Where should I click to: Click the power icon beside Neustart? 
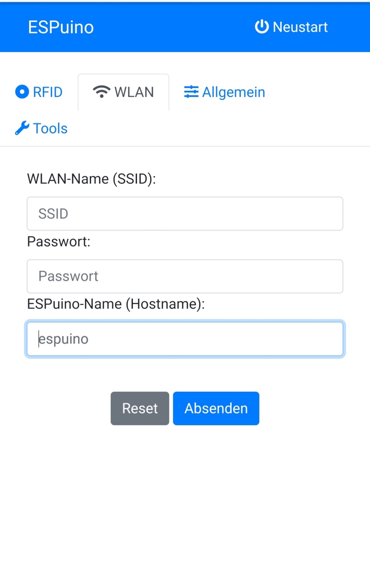(261, 27)
